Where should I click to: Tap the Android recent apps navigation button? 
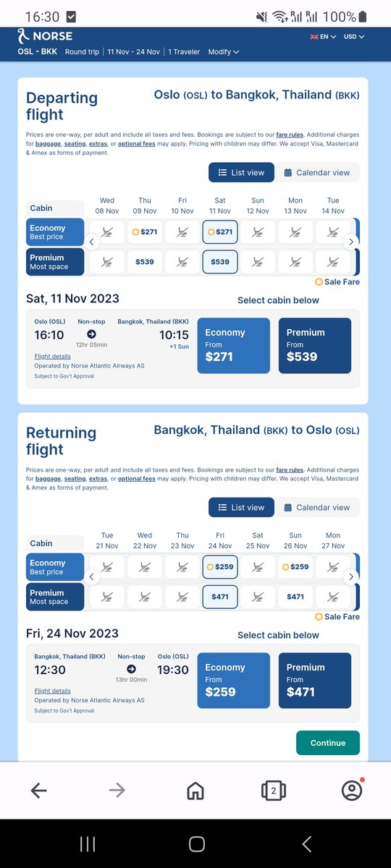[x=88, y=843]
